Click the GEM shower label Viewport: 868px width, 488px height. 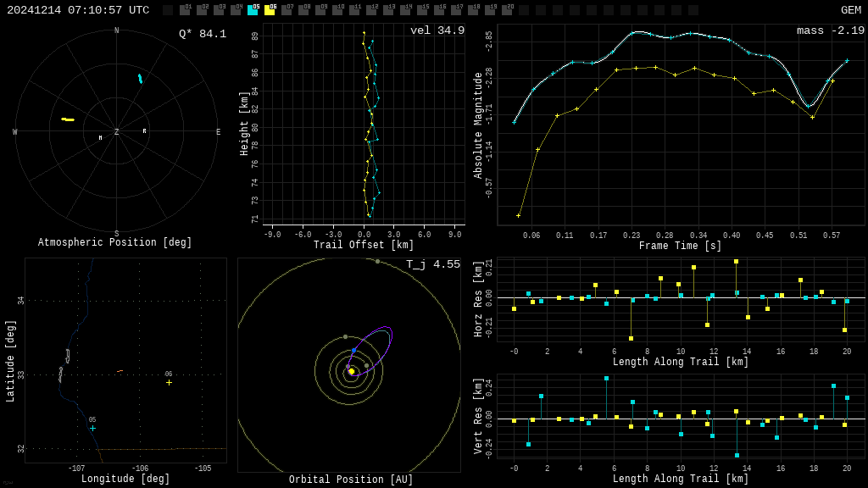click(850, 10)
